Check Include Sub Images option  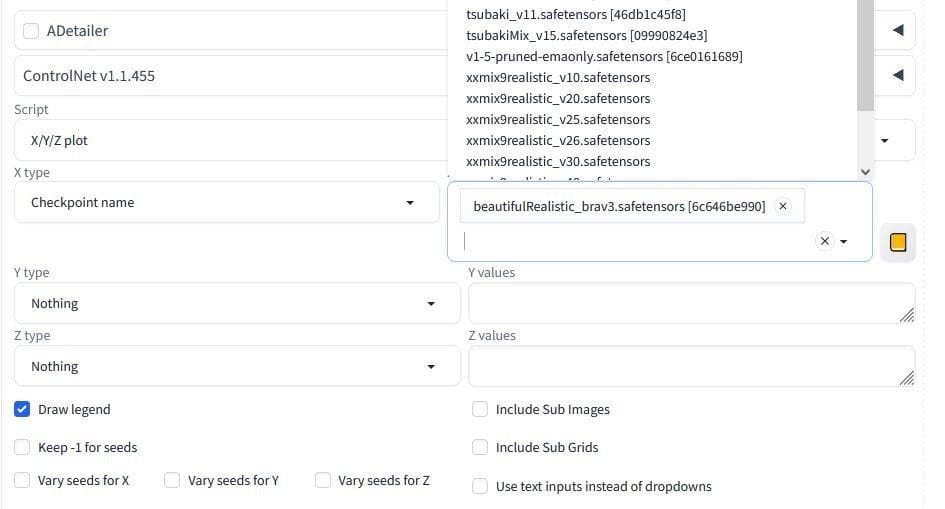click(480, 409)
